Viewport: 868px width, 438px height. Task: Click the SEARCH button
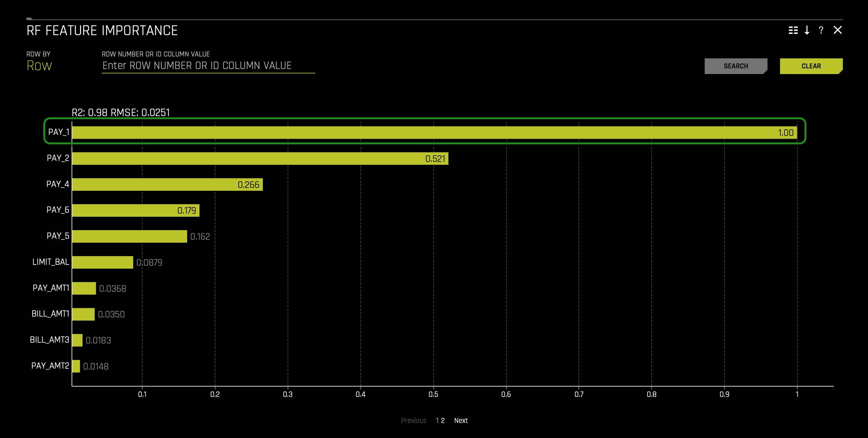[x=736, y=66]
